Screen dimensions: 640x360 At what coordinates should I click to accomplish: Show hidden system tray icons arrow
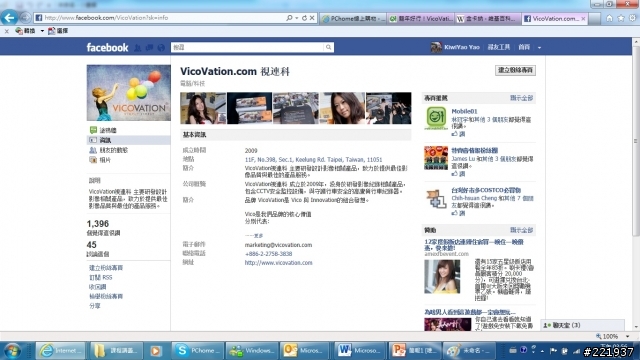(x=542, y=351)
